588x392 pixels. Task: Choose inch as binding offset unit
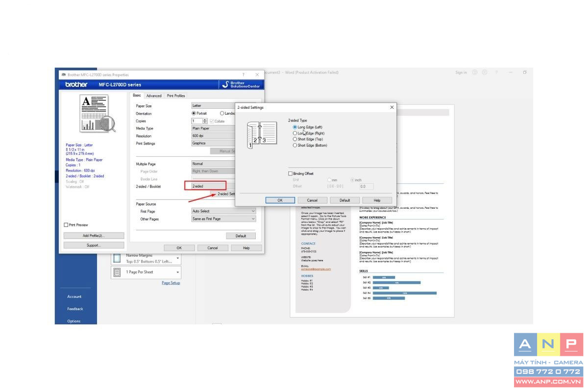point(352,180)
